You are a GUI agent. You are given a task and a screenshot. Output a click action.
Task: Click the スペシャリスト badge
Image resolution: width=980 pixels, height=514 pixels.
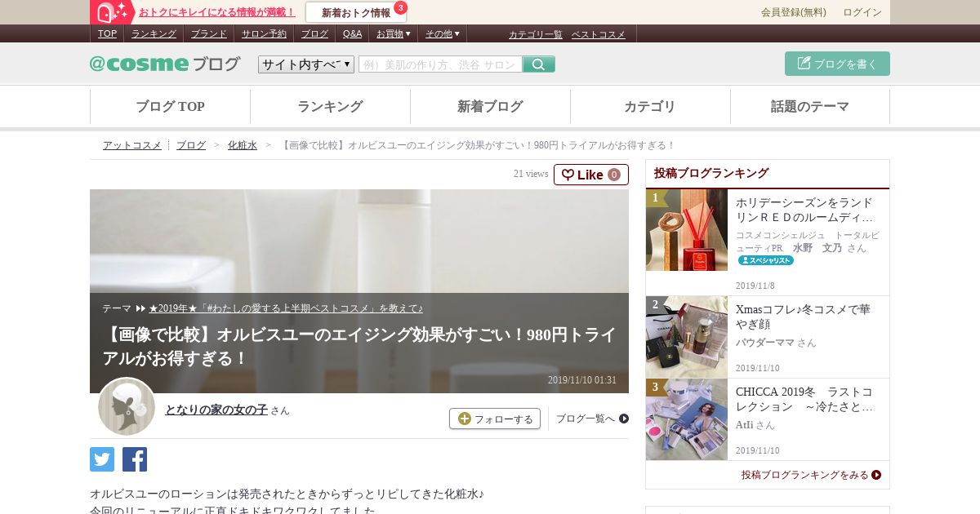[x=766, y=260]
